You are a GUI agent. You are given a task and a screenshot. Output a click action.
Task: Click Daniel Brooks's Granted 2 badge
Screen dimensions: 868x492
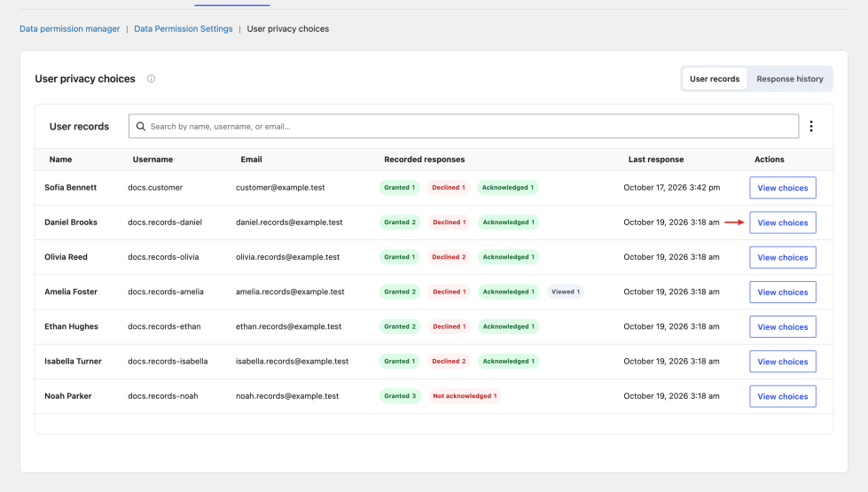click(400, 222)
